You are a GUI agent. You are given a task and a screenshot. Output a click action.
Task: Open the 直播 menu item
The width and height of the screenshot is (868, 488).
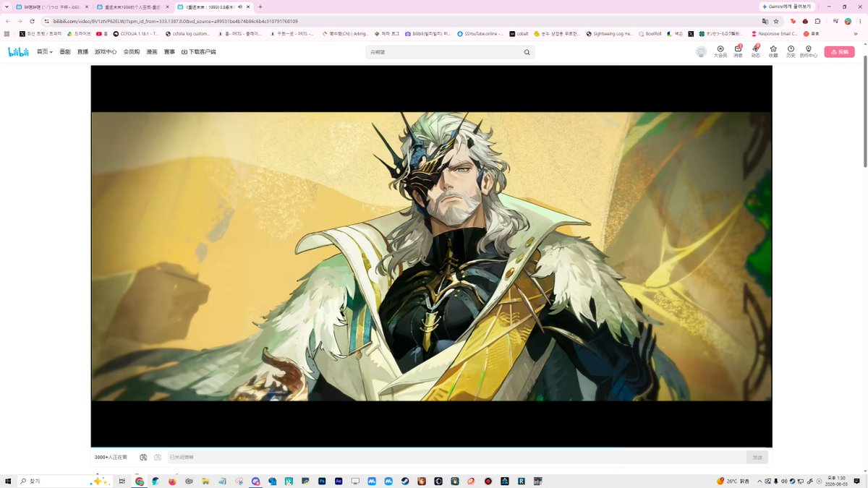82,52
